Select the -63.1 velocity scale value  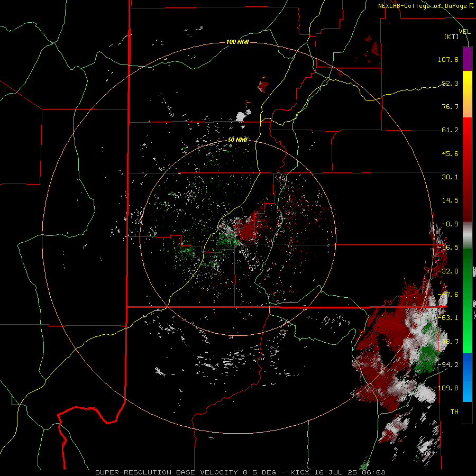tap(448, 318)
